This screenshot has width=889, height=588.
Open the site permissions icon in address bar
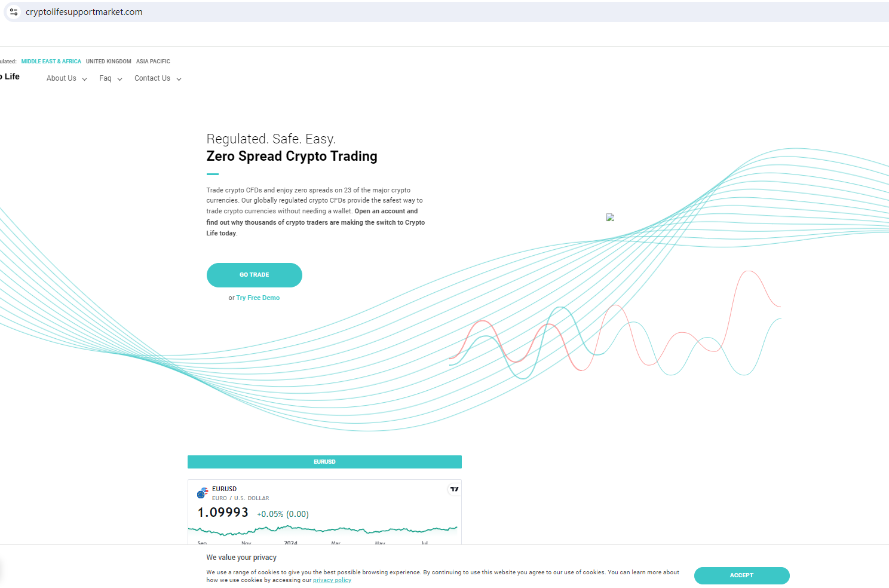point(13,11)
